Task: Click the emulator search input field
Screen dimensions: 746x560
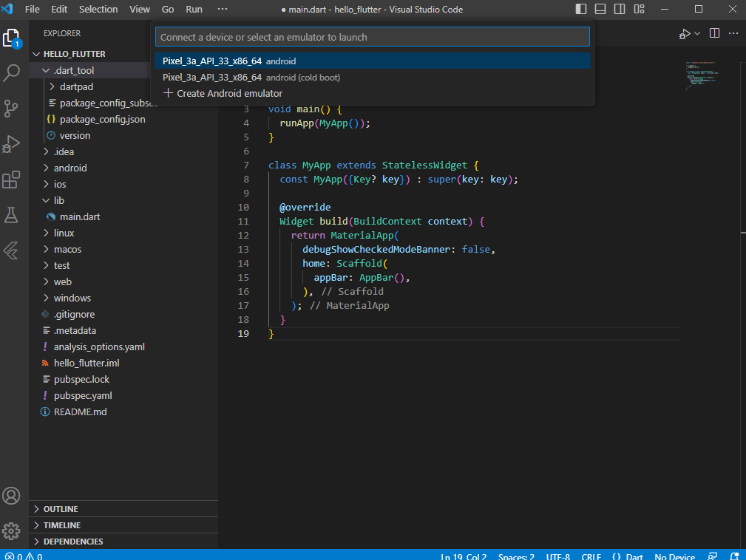Action: pyautogui.click(x=373, y=37)
